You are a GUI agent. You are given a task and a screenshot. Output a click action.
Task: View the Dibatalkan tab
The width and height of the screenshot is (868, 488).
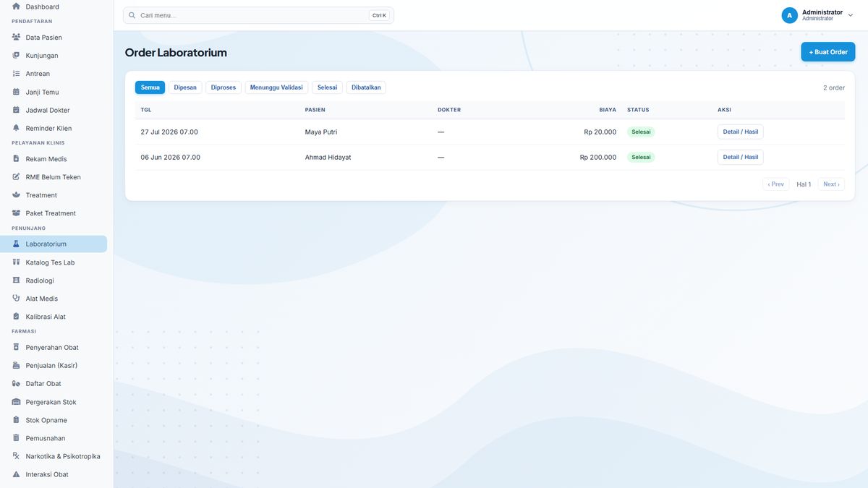(366, 87)
